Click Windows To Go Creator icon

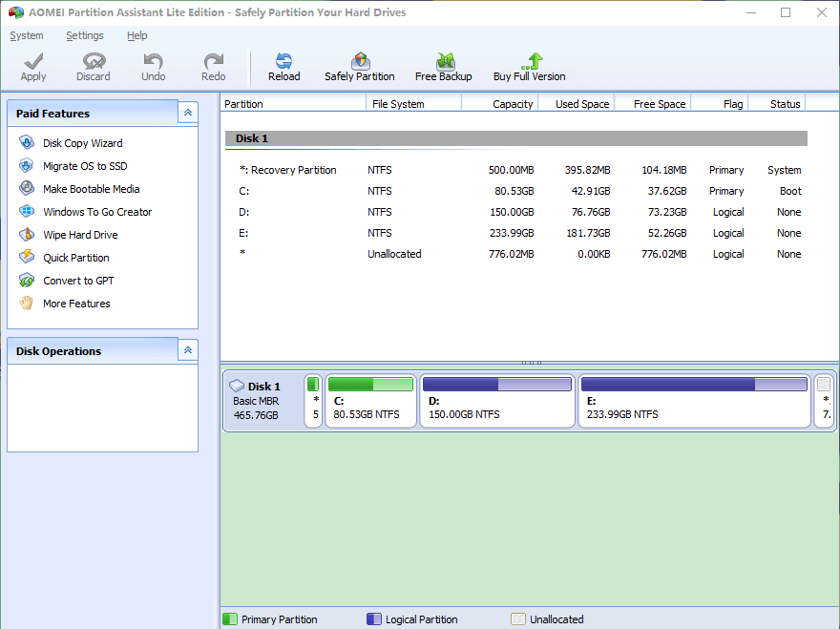pyautogui.click(x=27, y=212)
